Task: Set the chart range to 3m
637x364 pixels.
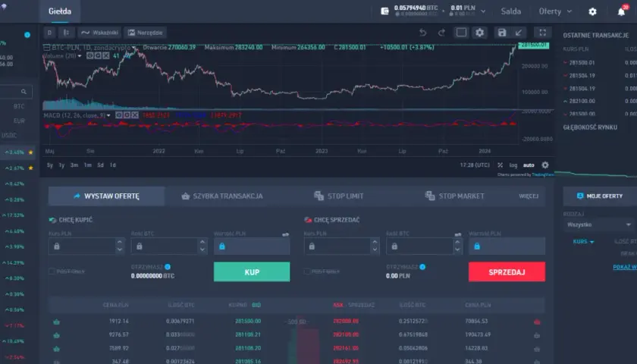Action: 74,165
